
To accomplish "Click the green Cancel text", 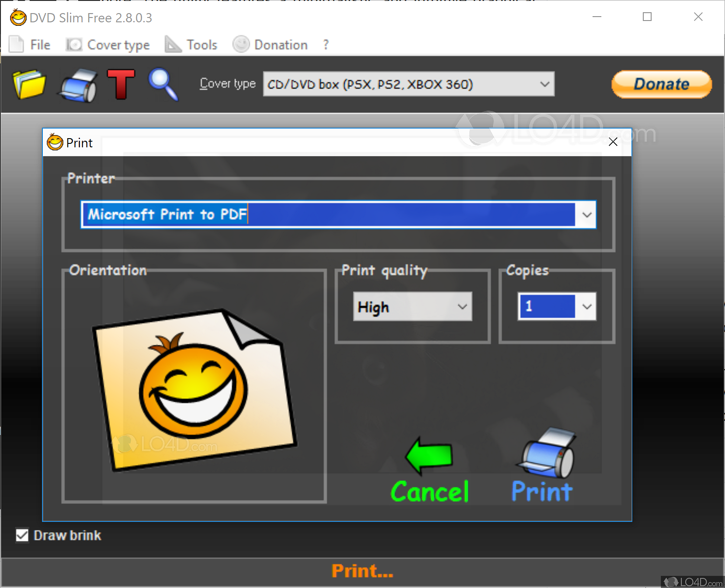I will point(430,492).
